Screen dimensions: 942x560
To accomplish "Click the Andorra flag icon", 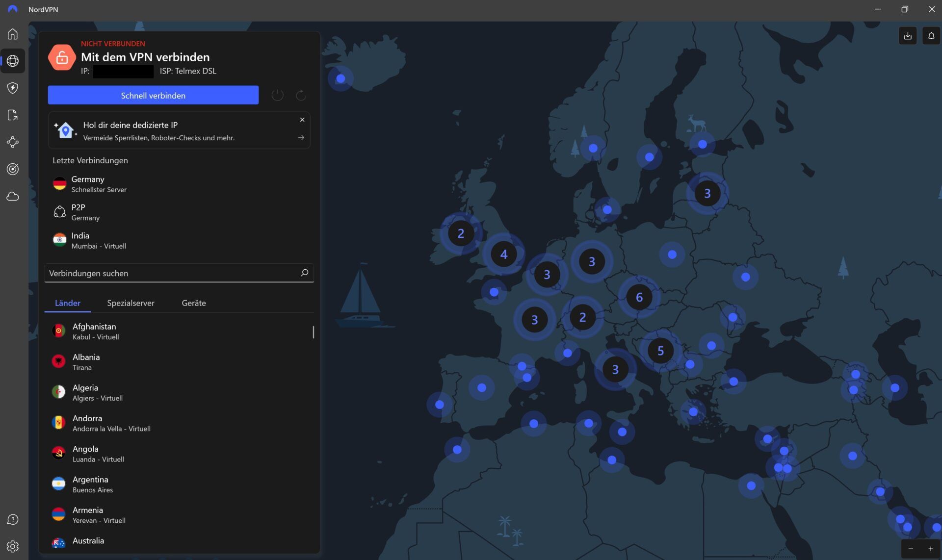I will [58, 423].
